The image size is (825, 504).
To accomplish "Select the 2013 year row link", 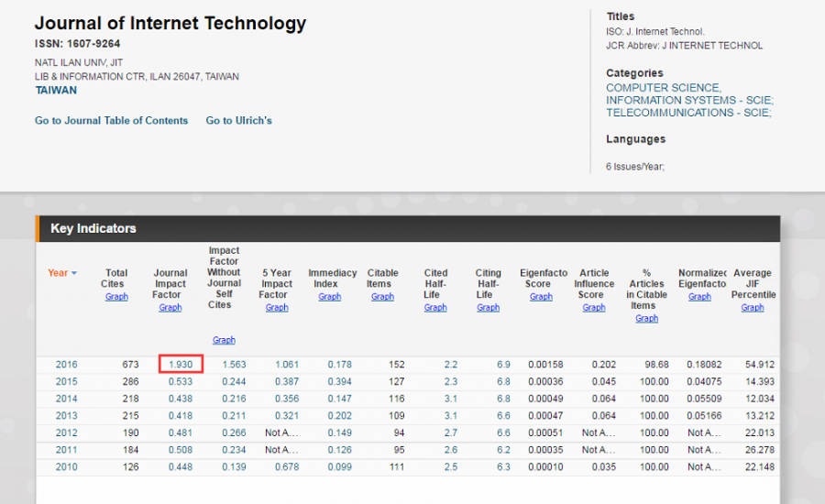I will point(66,416).
